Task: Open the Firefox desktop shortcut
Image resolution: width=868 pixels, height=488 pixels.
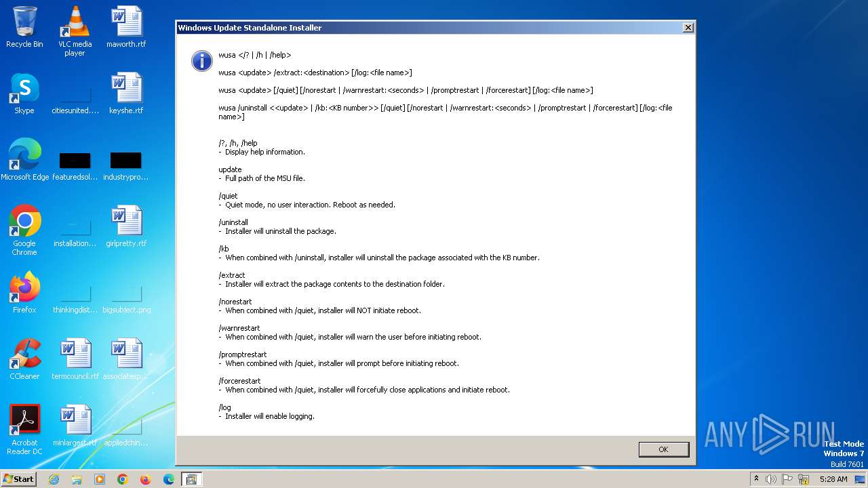Action: (24, 293)
